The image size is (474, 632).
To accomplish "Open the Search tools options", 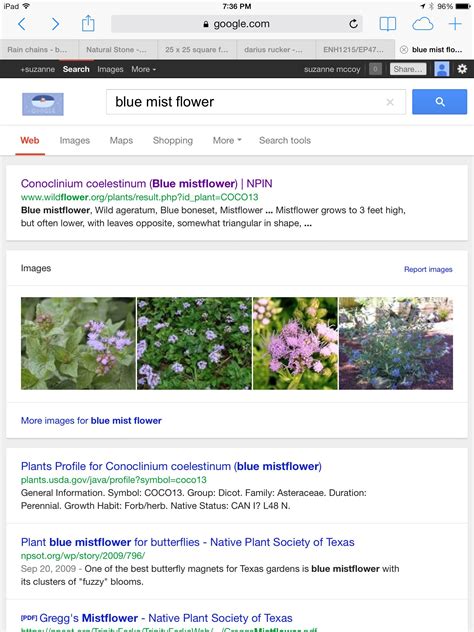I will tap(285, 140).
